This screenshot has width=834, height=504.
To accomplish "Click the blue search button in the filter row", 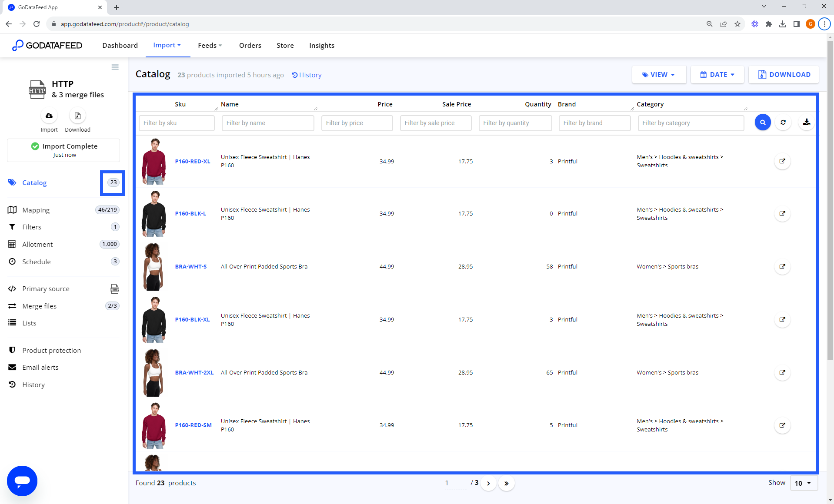I will [x=763, y=123].
